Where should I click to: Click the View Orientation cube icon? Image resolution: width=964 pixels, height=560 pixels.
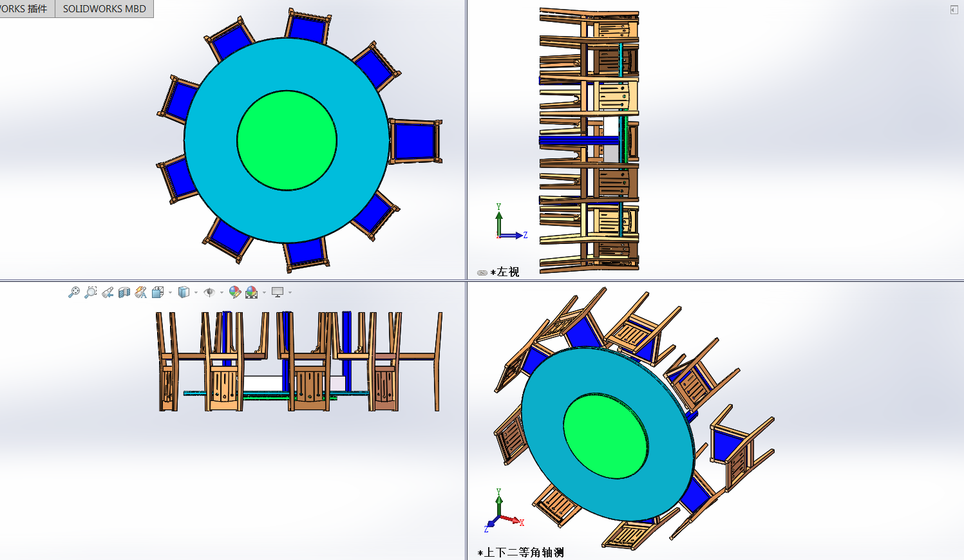click(158, 292)
